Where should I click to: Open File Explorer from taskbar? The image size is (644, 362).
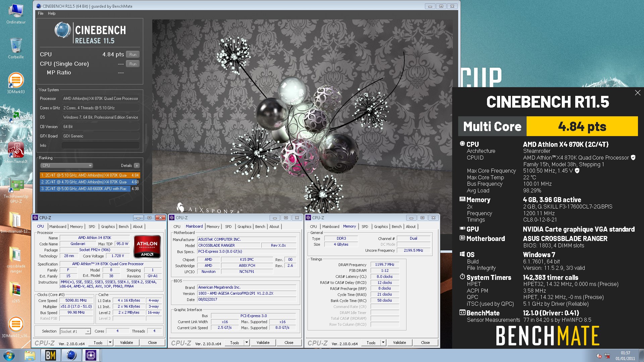point(30,355)
